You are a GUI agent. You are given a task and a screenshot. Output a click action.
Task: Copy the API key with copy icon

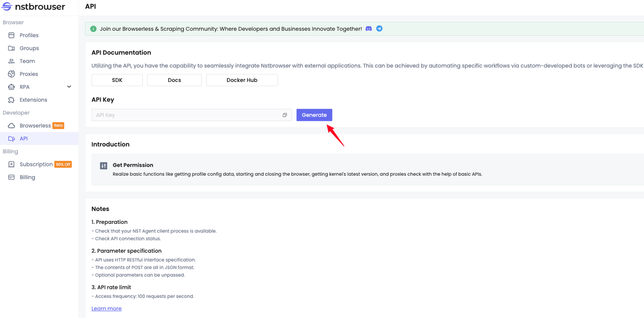coord(285,115)
